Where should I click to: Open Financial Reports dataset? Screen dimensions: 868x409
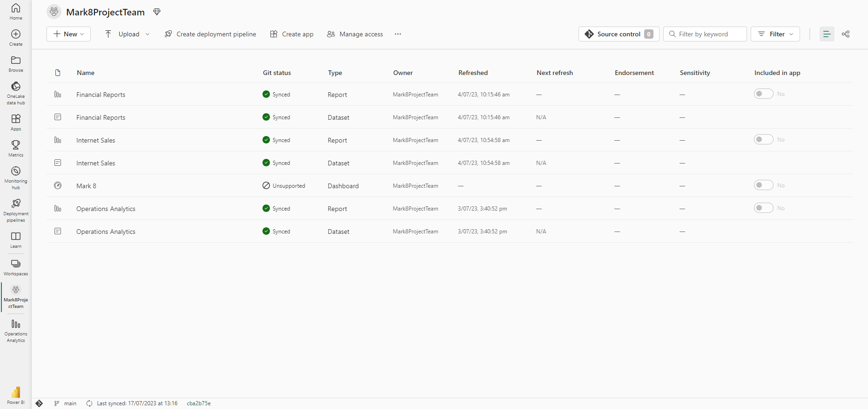(101, 117)
